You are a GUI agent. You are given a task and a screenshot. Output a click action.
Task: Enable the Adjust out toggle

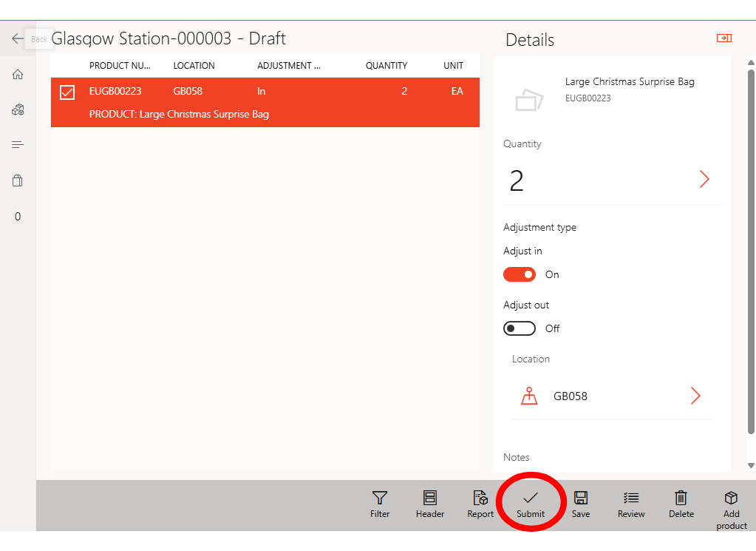pyautogui.click(x=520, y=328)
